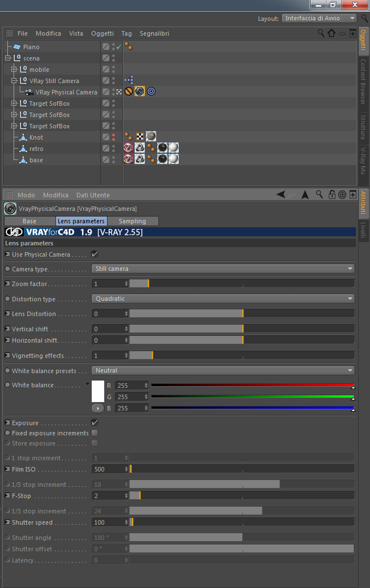The image size is (370, 588).
Task: Click the Target tag on VRay Physical Camera
Action: tap(151, 91)
